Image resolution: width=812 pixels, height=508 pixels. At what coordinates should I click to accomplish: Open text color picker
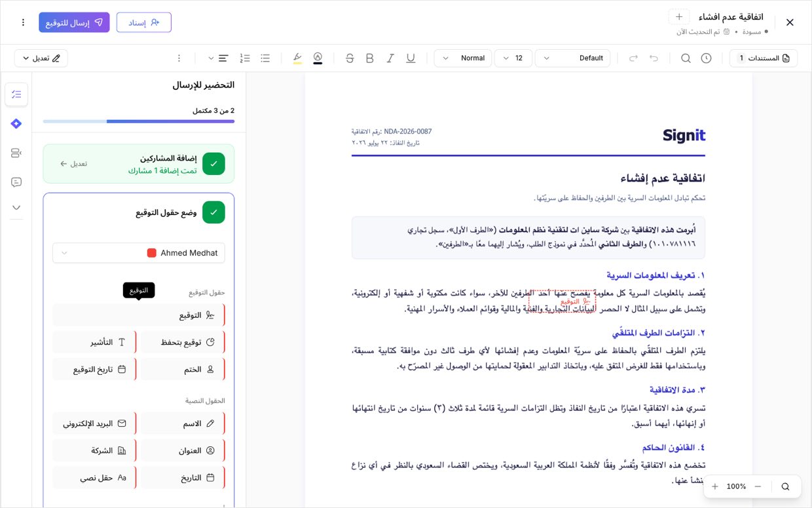pos(318,58)
